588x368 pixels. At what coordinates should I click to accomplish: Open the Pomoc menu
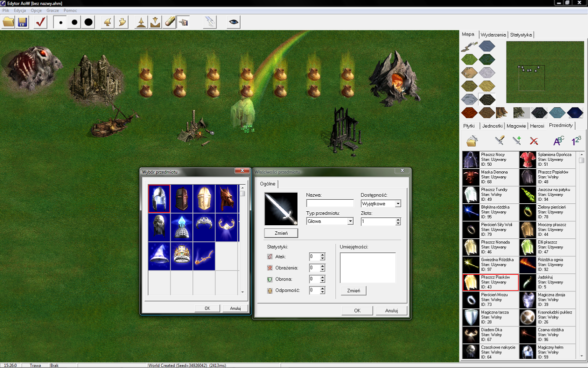tap(70, 11)
